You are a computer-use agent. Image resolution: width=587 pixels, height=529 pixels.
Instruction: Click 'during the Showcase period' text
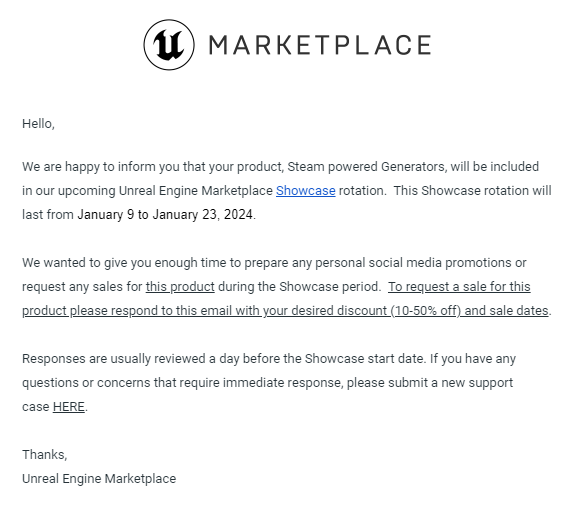click(299, 287)
